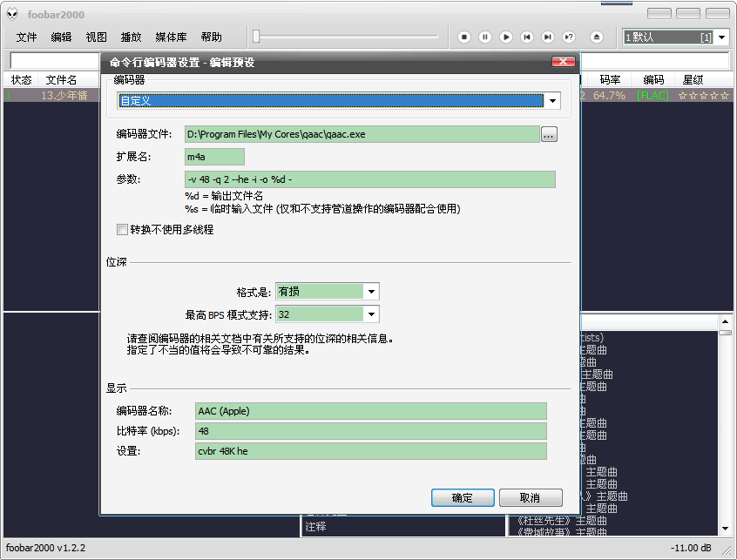Image resolution: width=737 pixels, height=560 pixels.
Task: Click the search box in main window
Action: (x=55, y=61)
